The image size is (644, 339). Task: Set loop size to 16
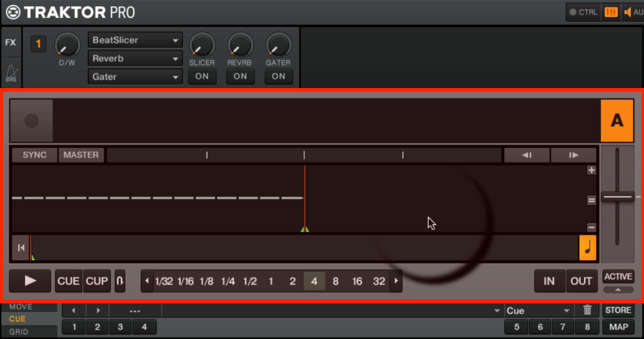click(x=357, y=281)
